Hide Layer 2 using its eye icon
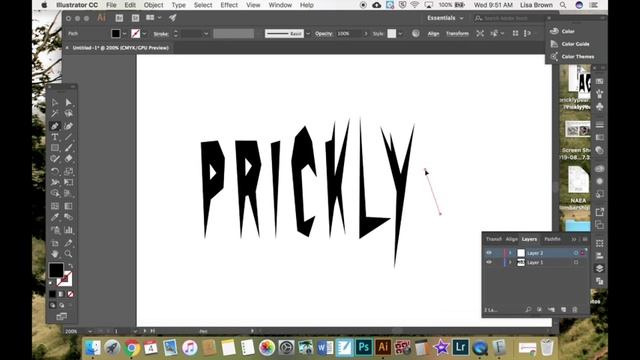This screenshot has width=640, height=360. pos(489,253)
